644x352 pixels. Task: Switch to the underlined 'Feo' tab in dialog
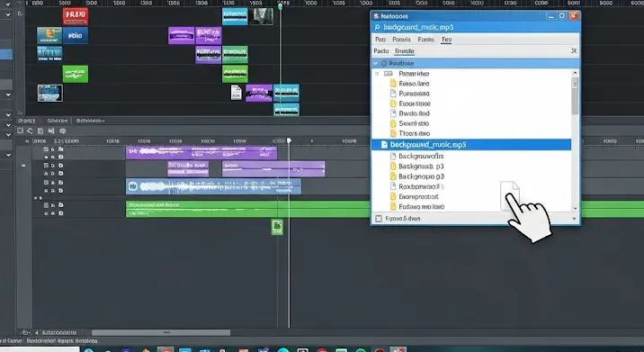446,40
